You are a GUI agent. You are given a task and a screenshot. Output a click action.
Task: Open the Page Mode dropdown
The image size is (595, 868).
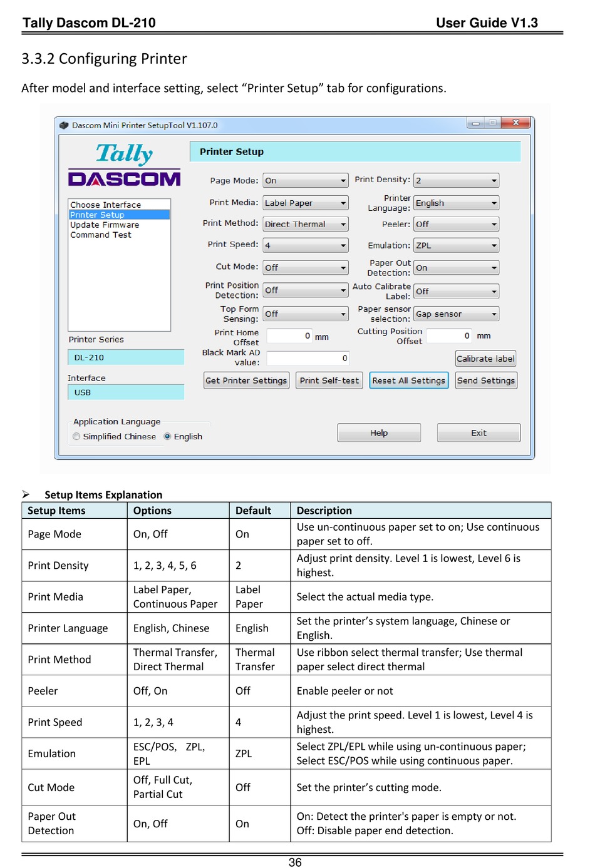[x=306, y=181]
